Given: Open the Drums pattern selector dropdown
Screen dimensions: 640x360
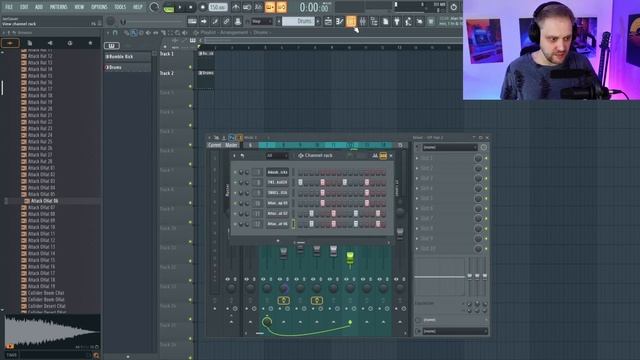Looking at the screenshot, I should pos(298,21).
